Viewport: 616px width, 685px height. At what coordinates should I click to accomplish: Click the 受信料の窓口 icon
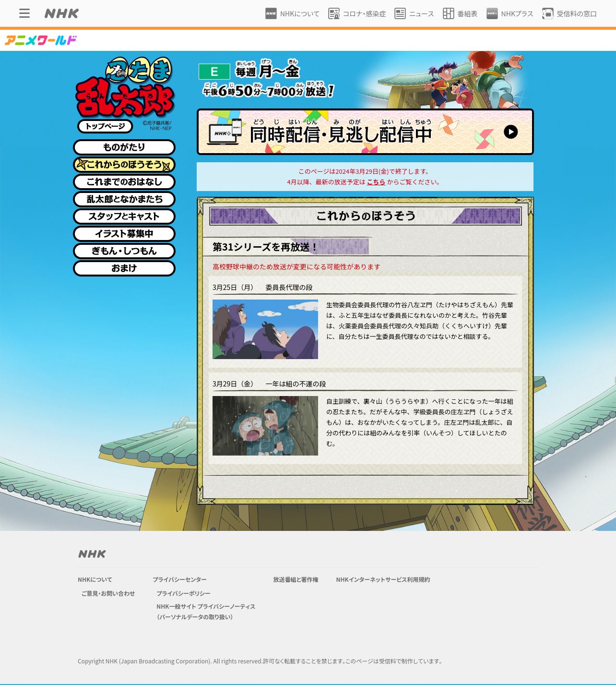[548, 13]
